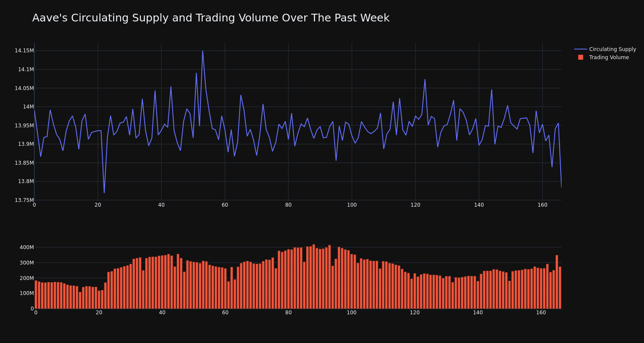Click the supply peak near 14.07M at index 123

point(425,79)
